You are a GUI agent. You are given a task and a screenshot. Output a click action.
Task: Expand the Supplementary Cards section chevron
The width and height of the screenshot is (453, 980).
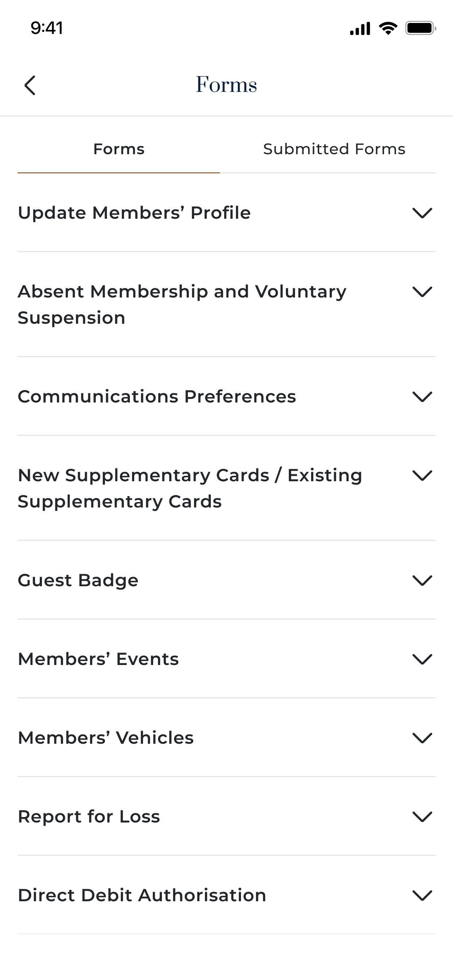(x=422, y=475)
